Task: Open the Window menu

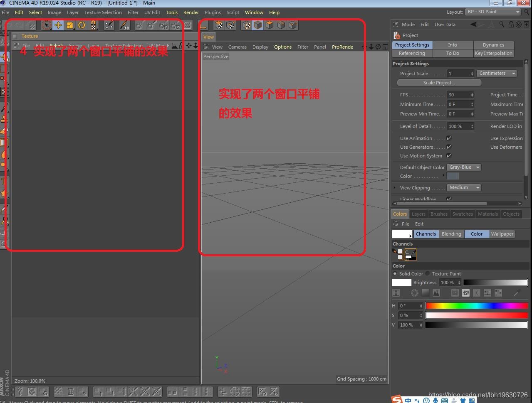Action: 254,12
